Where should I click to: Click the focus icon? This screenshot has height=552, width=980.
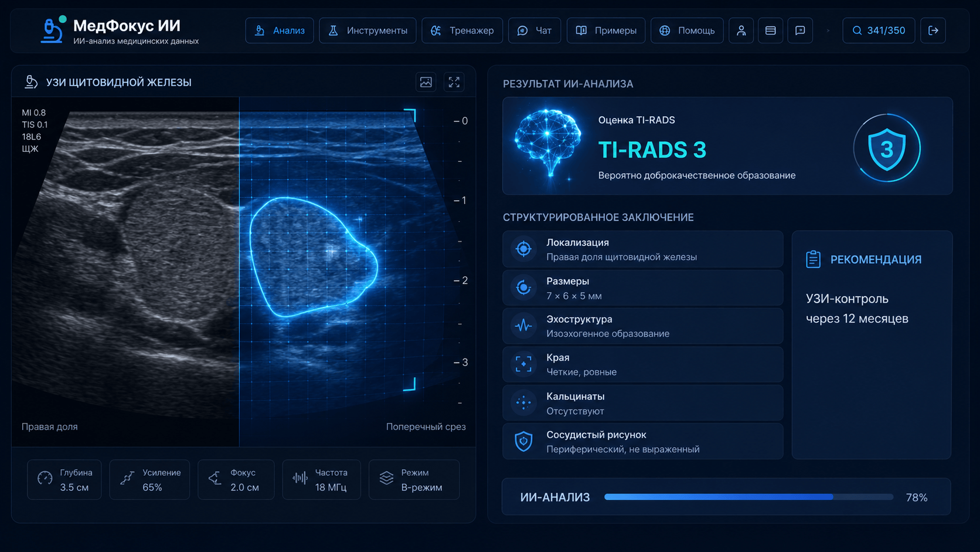pos(215,478)
